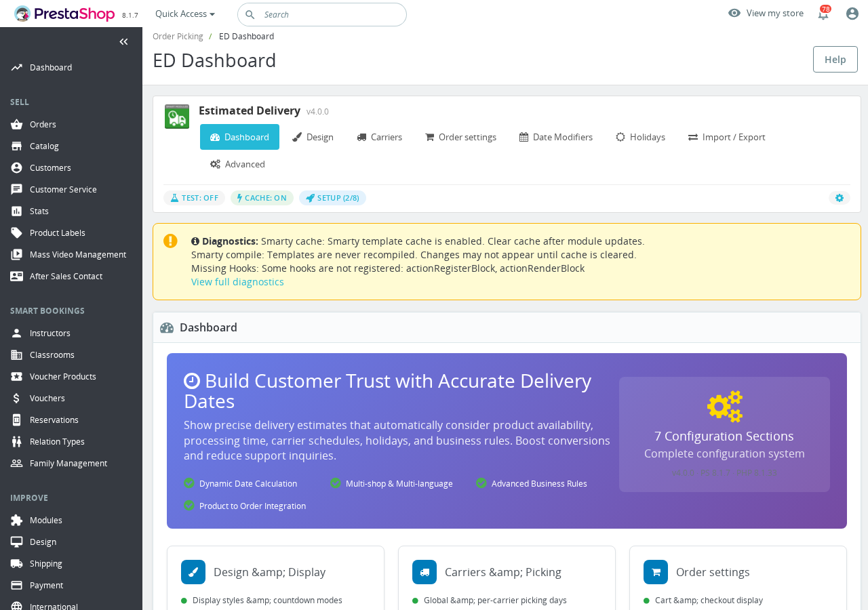Screen dimensions: 868x610
Task: Click the Design & Display card title
Action: pos(269,572)
